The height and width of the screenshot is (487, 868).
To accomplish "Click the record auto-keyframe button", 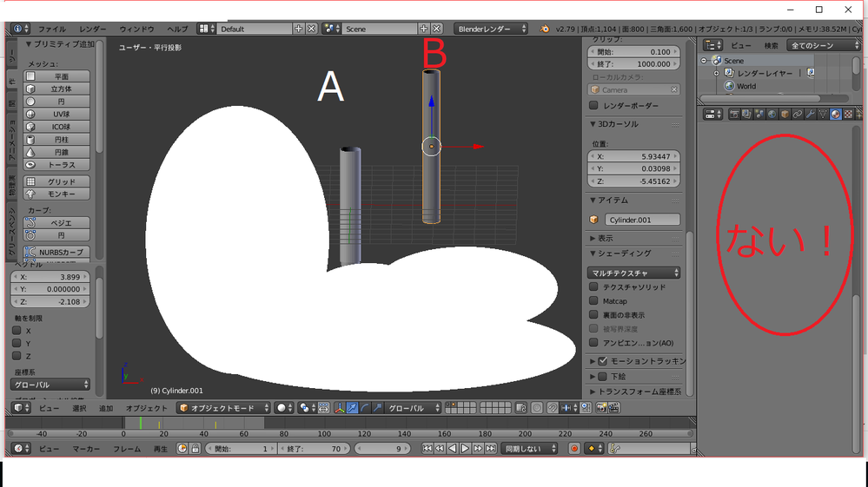I will tap(574, 449).
